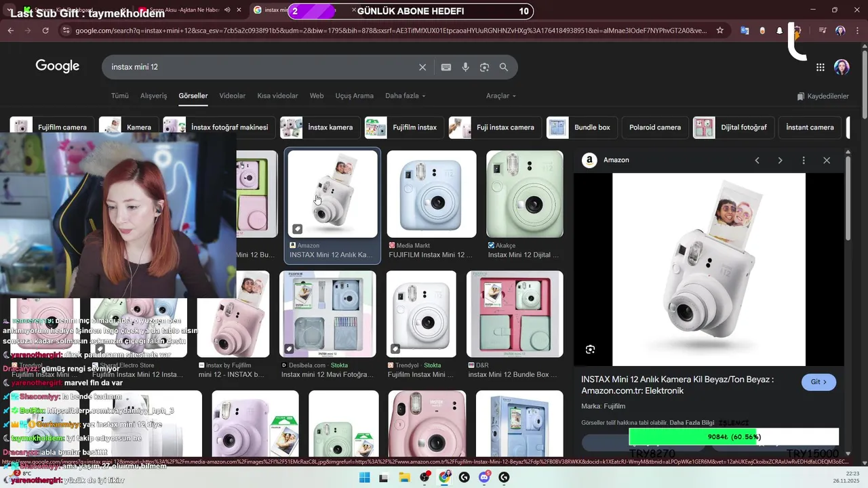Open Chrome from the taskbar
The height and width of the screenshot is (488, 868).
(x=444, y=477)
